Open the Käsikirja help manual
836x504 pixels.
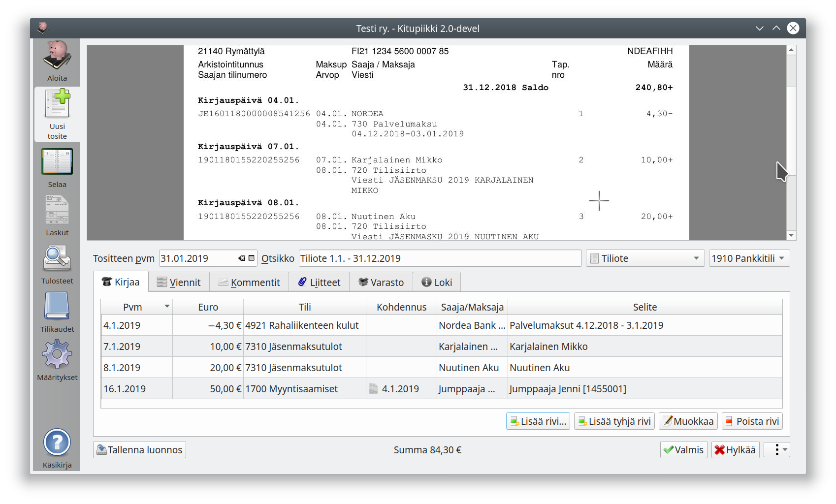pos(57,449)
